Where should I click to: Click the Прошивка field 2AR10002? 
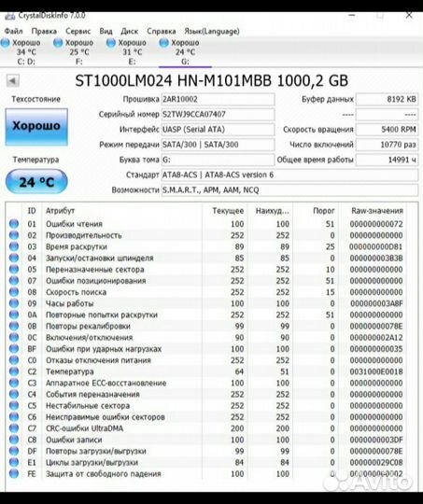218,99
